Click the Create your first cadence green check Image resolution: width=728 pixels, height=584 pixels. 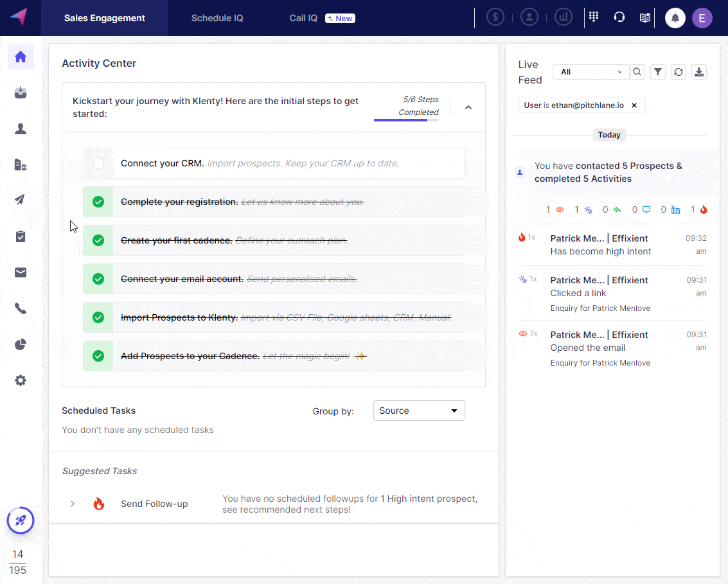pyautogui.click(x=98, y=240)
